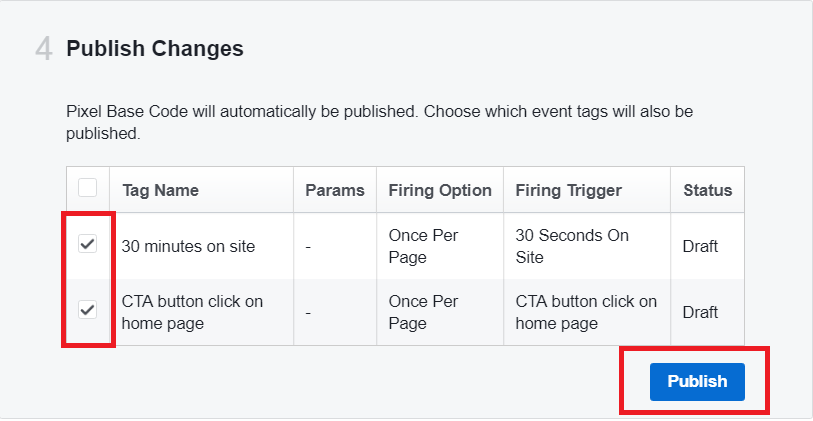Click the Params column header
Viewport: 813px width, 421px height.
[x=335, y=190]
